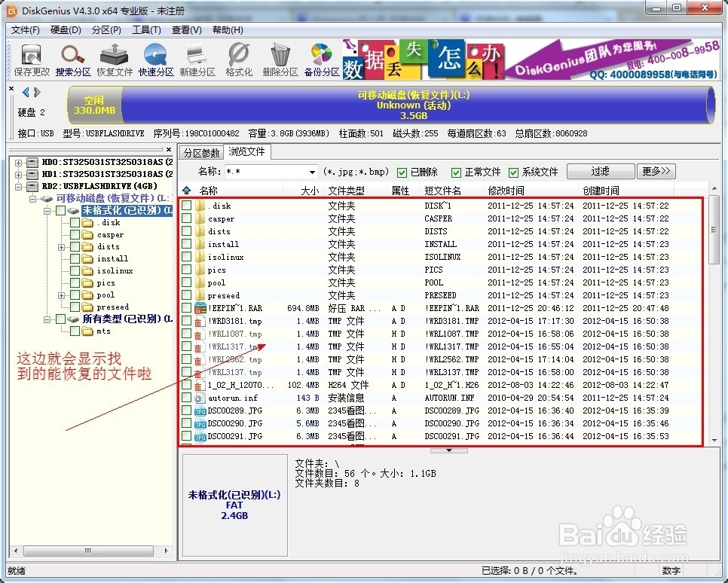The image size is (728, 583).
Task: Close the left tree panel with X
Action: (169, 149)
